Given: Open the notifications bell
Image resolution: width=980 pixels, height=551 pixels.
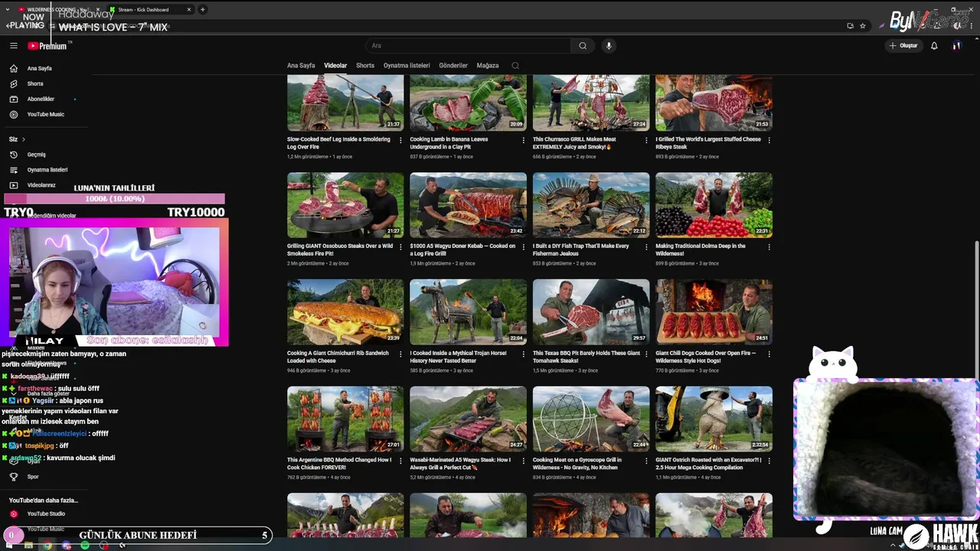Looking at the screenshot, I should coord(934,46).
